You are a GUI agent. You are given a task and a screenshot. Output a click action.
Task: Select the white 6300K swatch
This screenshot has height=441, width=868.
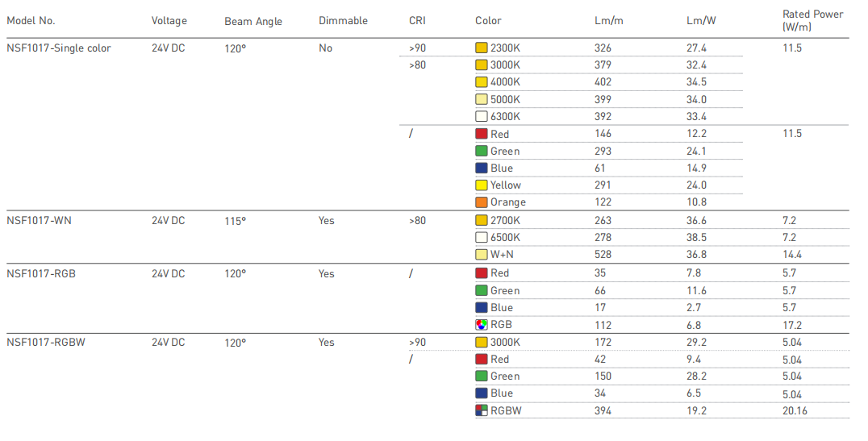(481, 116)
